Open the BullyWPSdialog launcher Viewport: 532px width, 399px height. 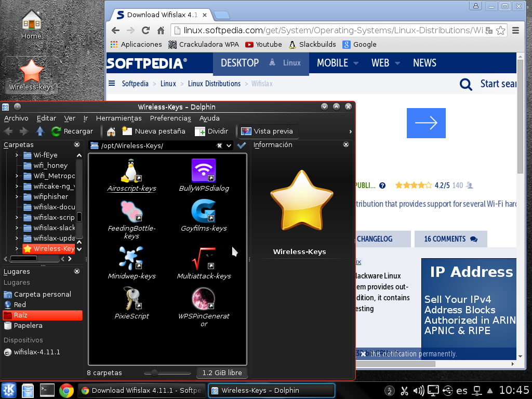[204, 176]
